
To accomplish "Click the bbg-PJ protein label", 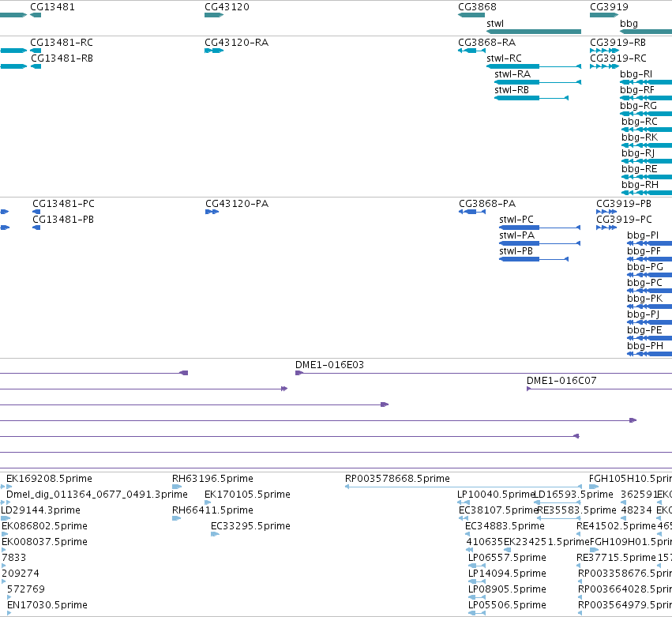I will (643, 314).
